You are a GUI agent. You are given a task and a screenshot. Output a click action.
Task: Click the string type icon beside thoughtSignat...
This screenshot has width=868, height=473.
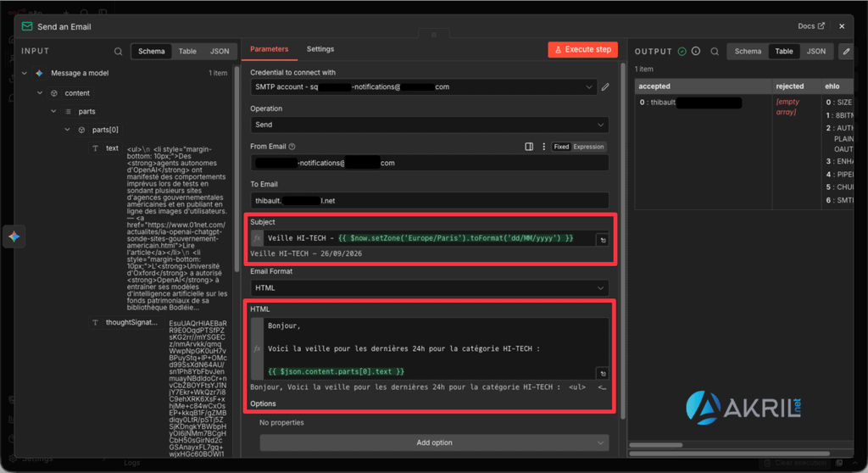[95, 322]
